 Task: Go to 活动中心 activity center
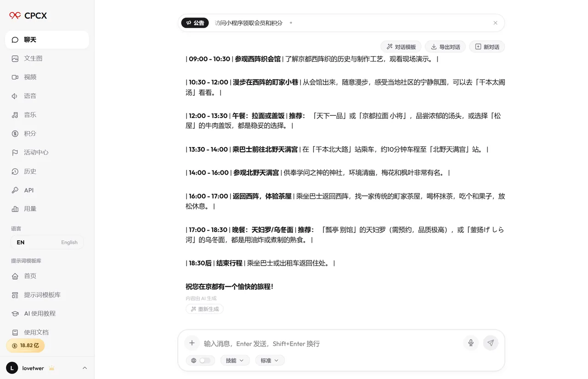tap(47, 153)
